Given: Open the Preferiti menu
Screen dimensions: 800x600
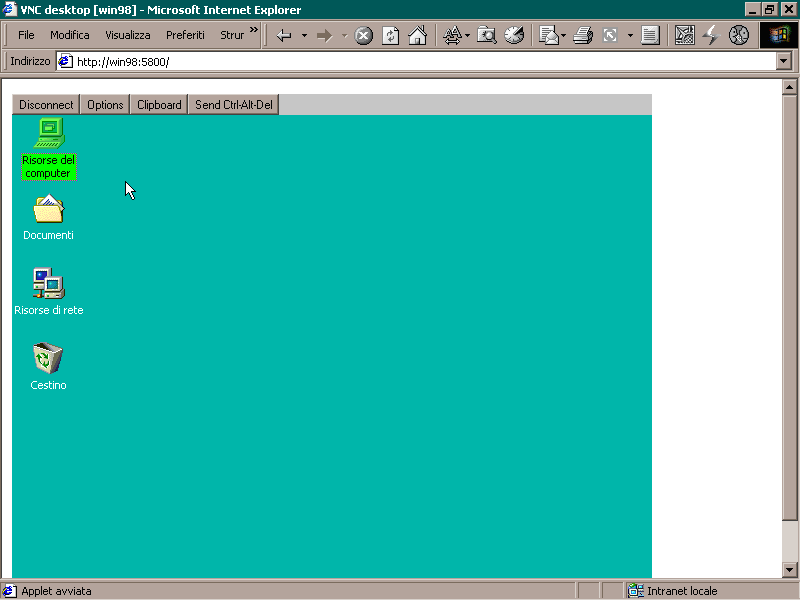Looking at the screenshot, I should (185, 35).
